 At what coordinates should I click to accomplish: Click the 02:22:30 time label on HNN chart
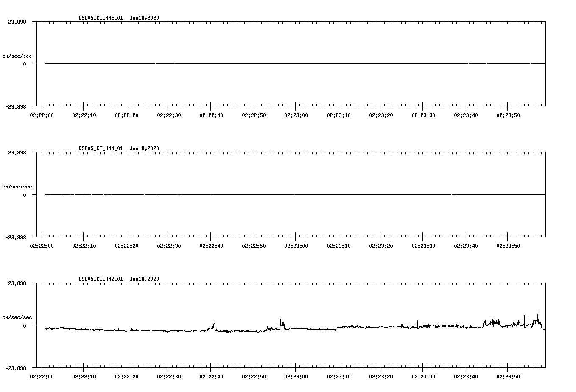coord(169,246)
